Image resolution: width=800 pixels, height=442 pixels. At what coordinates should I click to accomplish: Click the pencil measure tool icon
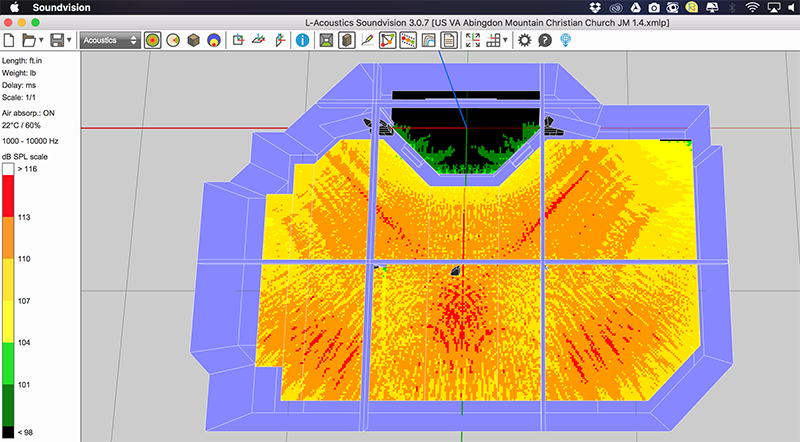tap(367, 41)
